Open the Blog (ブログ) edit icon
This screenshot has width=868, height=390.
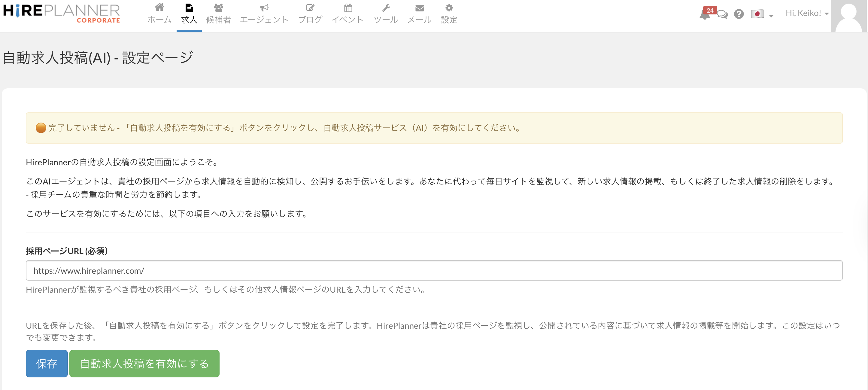(310, 8)
